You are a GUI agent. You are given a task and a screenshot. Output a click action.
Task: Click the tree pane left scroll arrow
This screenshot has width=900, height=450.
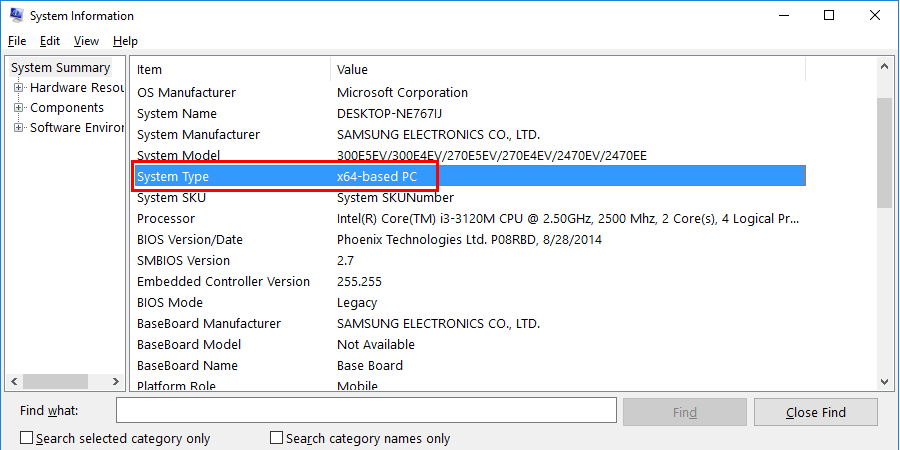(x=15, y=381)
